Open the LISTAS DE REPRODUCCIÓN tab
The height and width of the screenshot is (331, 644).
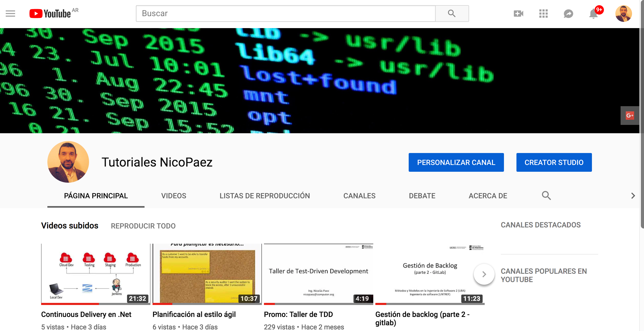pos(264,196)
